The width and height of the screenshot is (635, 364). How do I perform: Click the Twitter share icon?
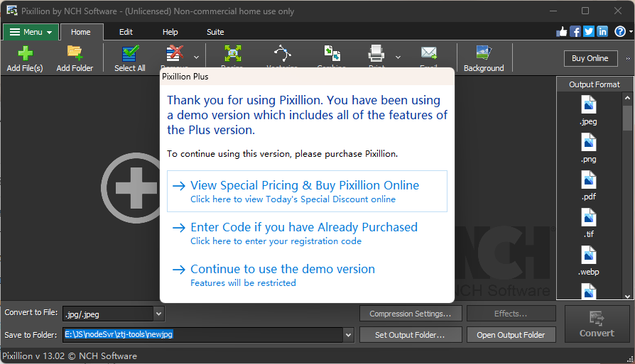click(589, 31)
